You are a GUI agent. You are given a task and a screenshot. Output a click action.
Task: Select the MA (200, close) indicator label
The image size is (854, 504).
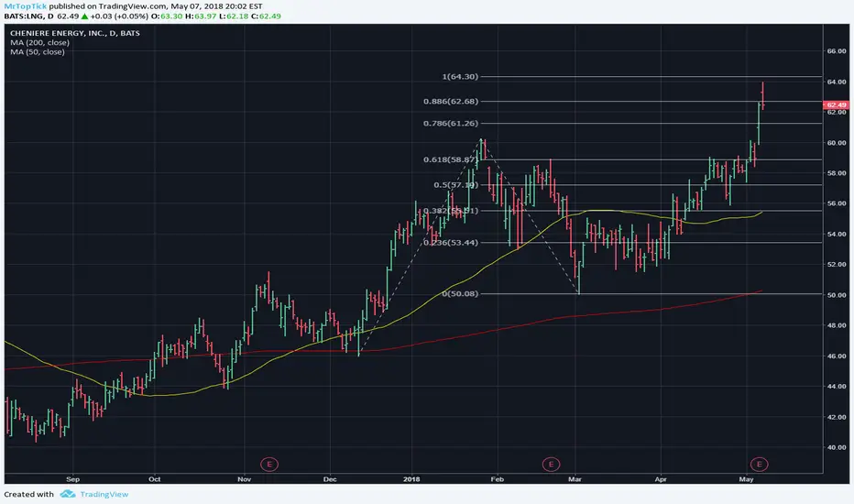(39, 42)
